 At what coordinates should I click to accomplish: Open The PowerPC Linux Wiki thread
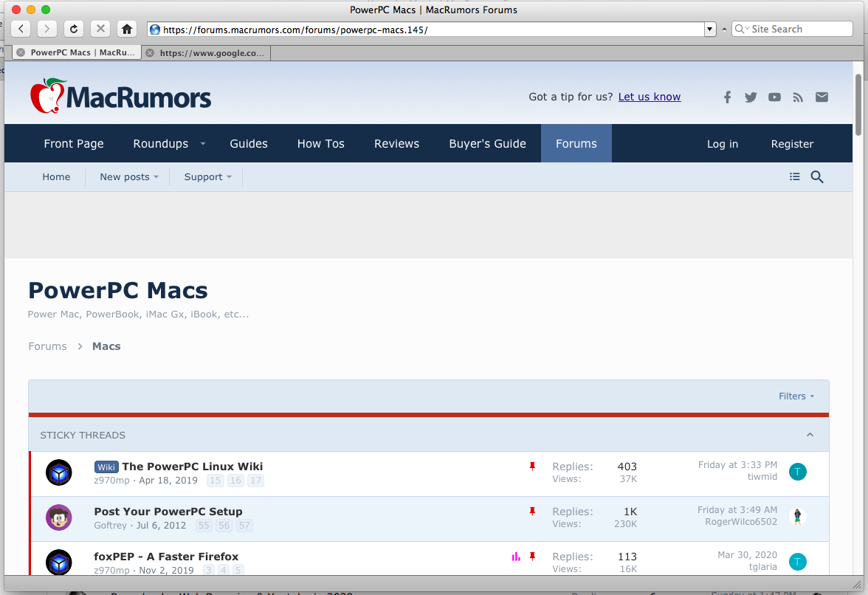point(192,466)
